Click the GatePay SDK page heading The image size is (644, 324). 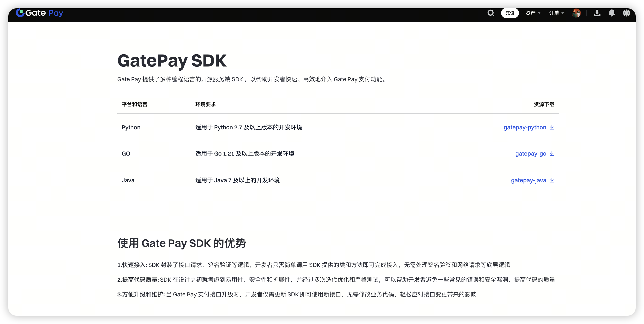(x=172, y=61)
